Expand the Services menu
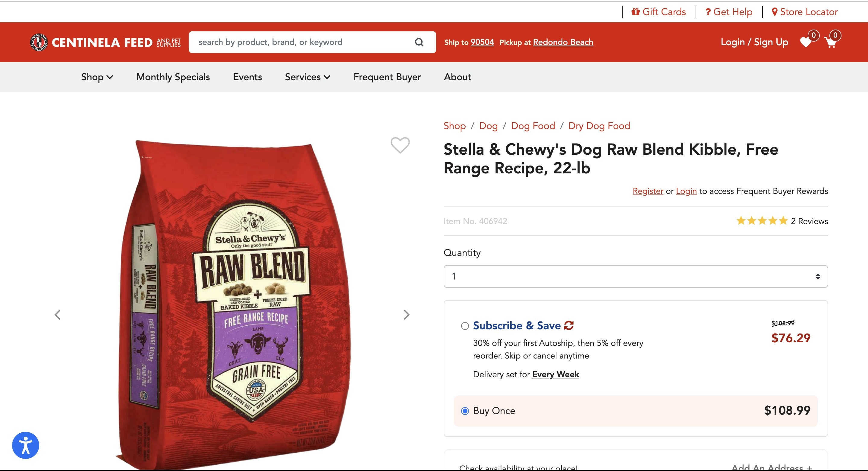The height and width of the screenshot is (471, 868). [x=307, y=77]
